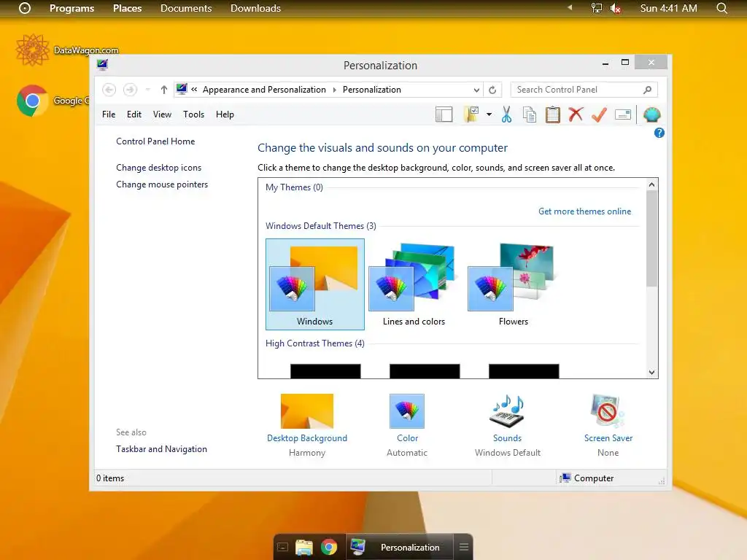Click show desktop icon in dock

(x=282, y=547)
